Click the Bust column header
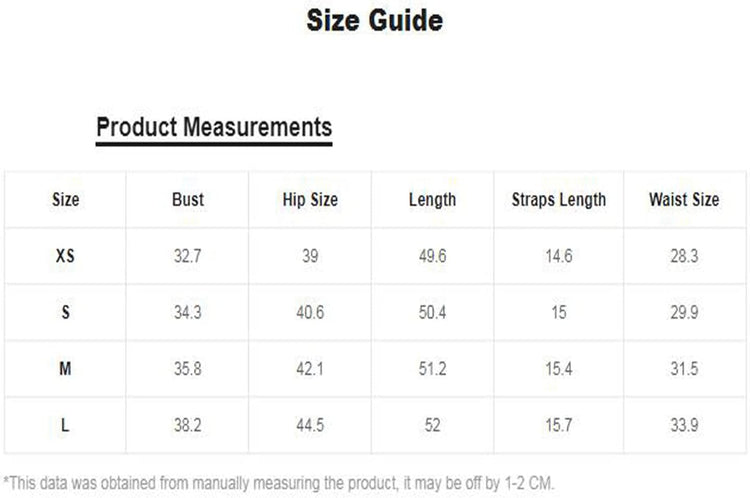The width and height of the screenshot is (750, 498). point(187,200)
